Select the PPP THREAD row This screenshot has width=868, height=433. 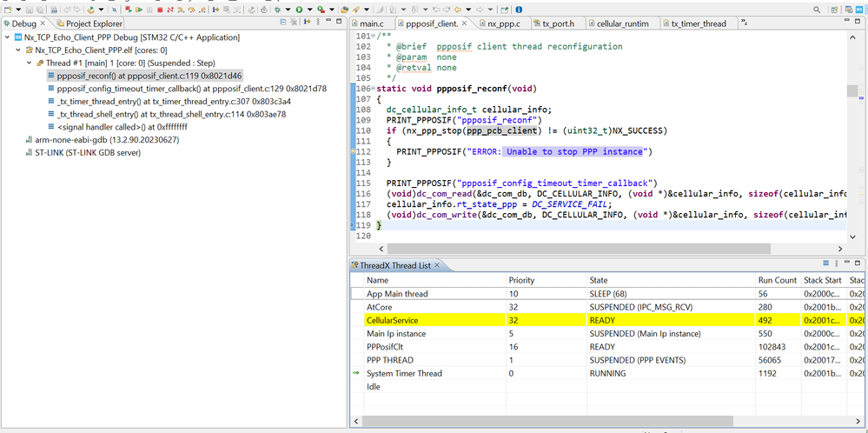390,360
